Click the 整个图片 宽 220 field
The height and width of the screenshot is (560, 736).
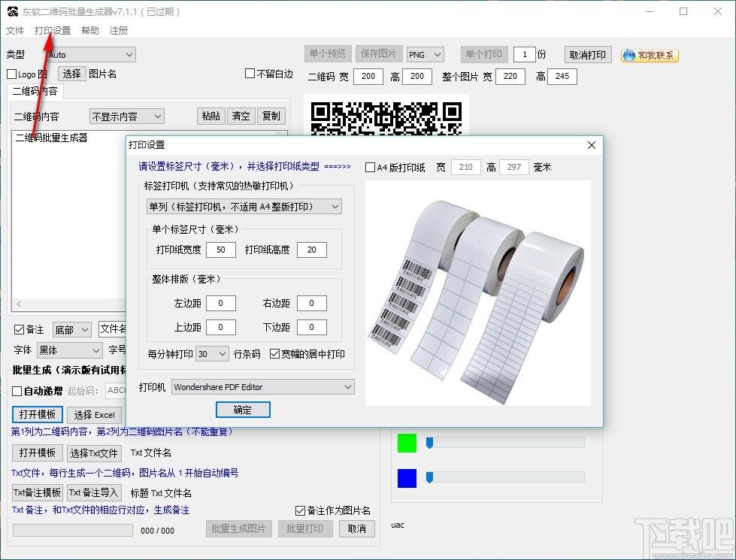tap(510, 76)
